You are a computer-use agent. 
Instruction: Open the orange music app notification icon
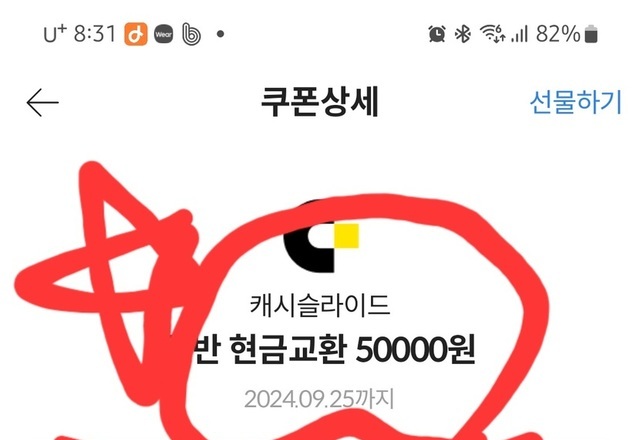136,34
